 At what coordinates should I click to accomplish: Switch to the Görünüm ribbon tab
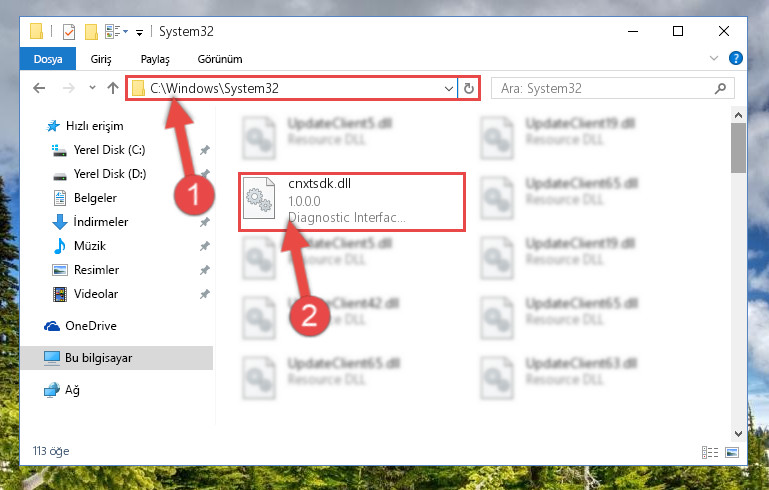(x=220, y=59)
